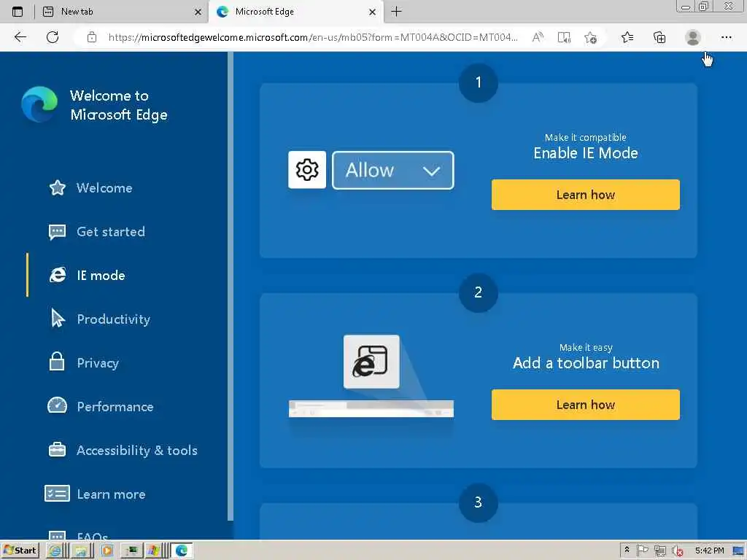Open Action Center flag icon in tray
Viewport: 747px width, 560px height.
pos(642,551)
